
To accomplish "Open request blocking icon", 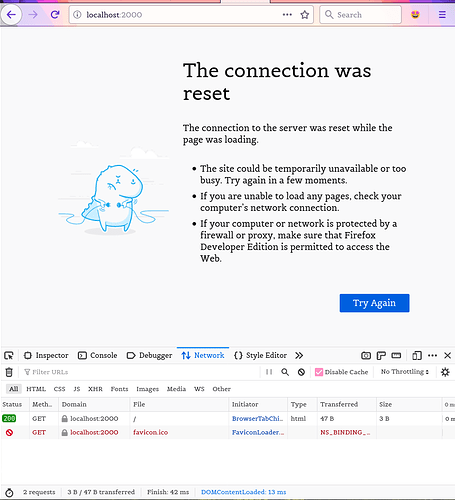I will tap(301, 372).
